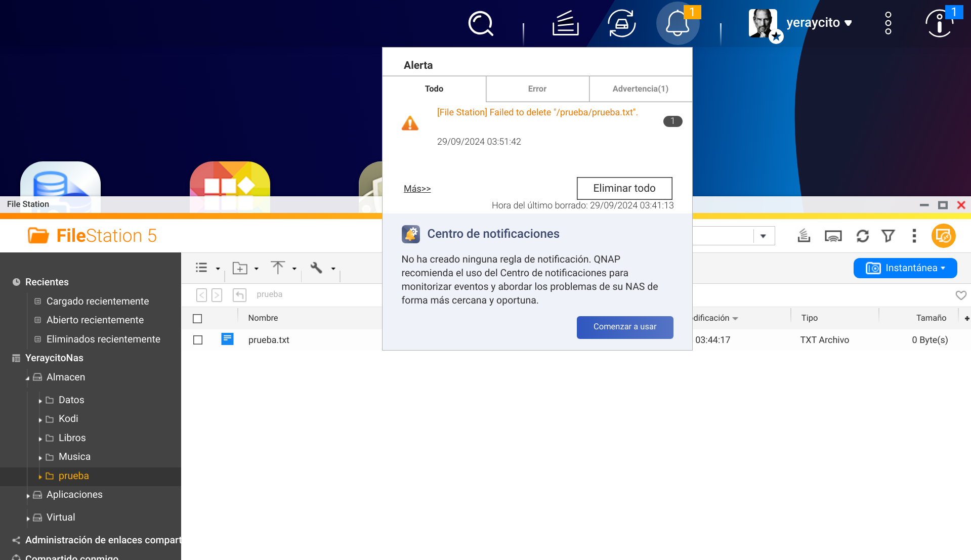Check the prueba.txt file checkbox
Viewport: 971px width, 560px height.
(198, 340)
